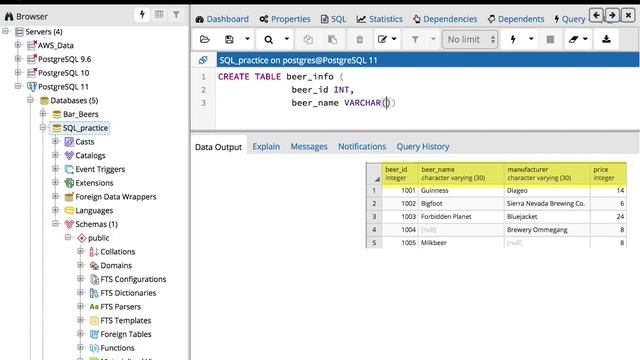Select Foreign Data Wrappers tree item

tap(116, 197)
